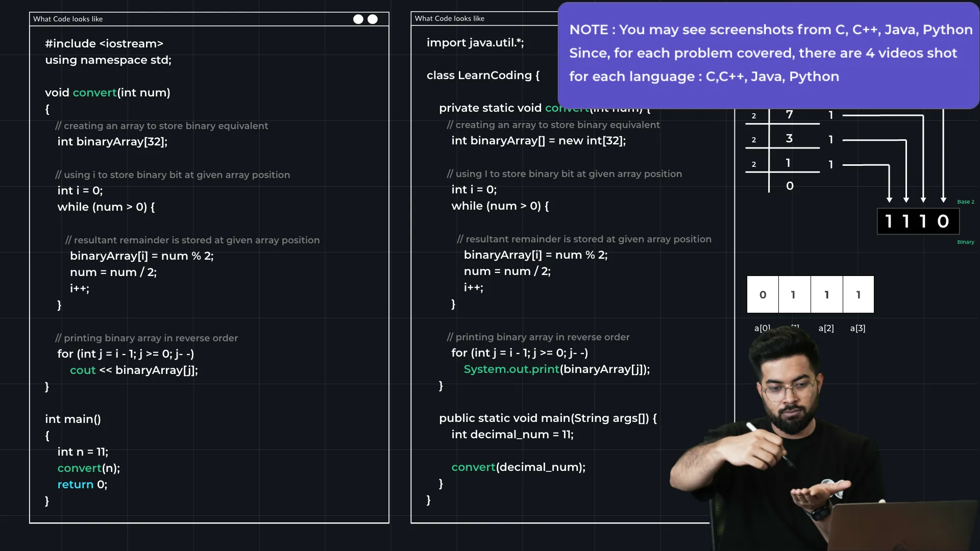
Task: Click the rightmost arrowhead above the binary box
Action: tap(943, 199)
